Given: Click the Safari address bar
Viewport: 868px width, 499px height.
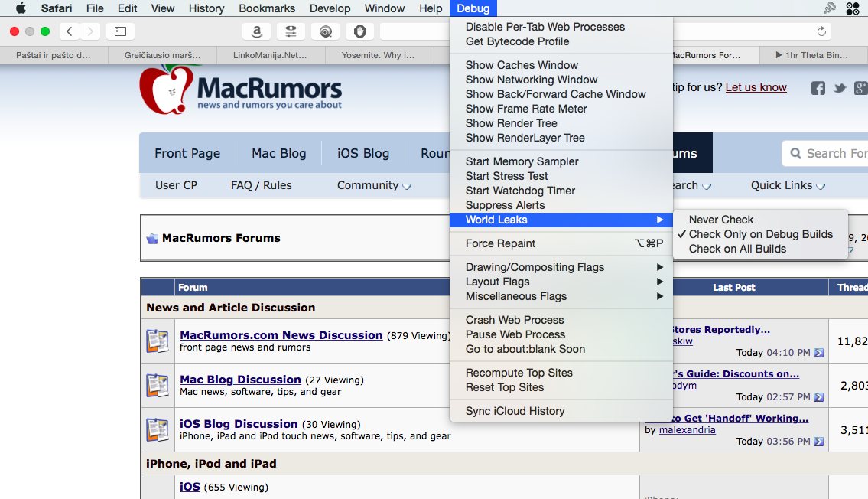Looking at the screenshot, I should click(x=606, y=31).
